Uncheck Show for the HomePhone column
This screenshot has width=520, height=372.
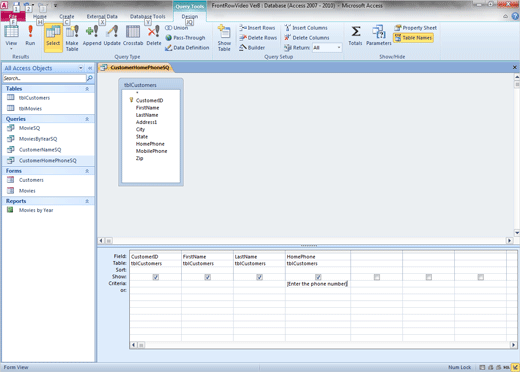[318, 277]
